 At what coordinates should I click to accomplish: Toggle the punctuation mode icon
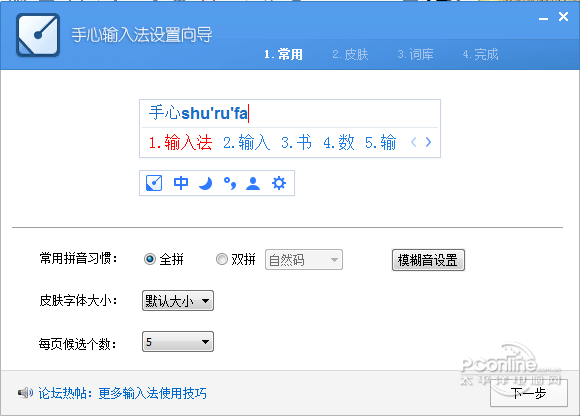coord(230,183)
